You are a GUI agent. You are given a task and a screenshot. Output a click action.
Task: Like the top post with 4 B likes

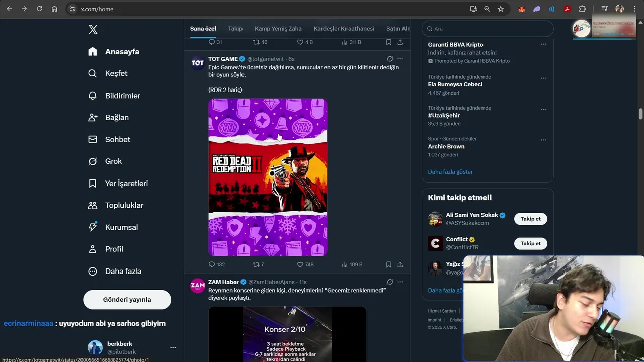305,42
